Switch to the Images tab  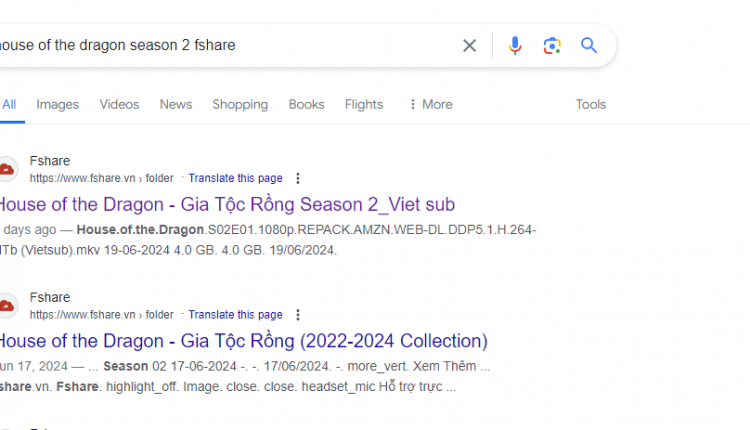pyautogui.click(x=57, y=104)
